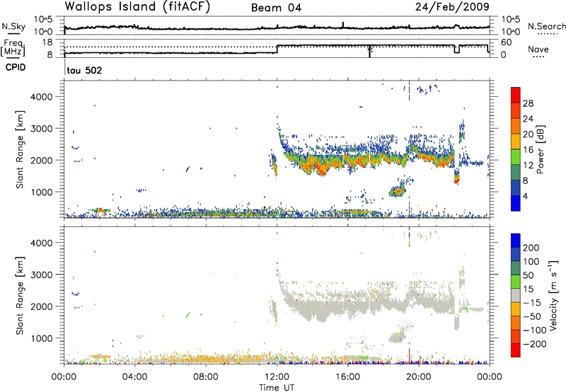Click the '18' frequency axis tick
566x392 pixels.
coord(47,42)
